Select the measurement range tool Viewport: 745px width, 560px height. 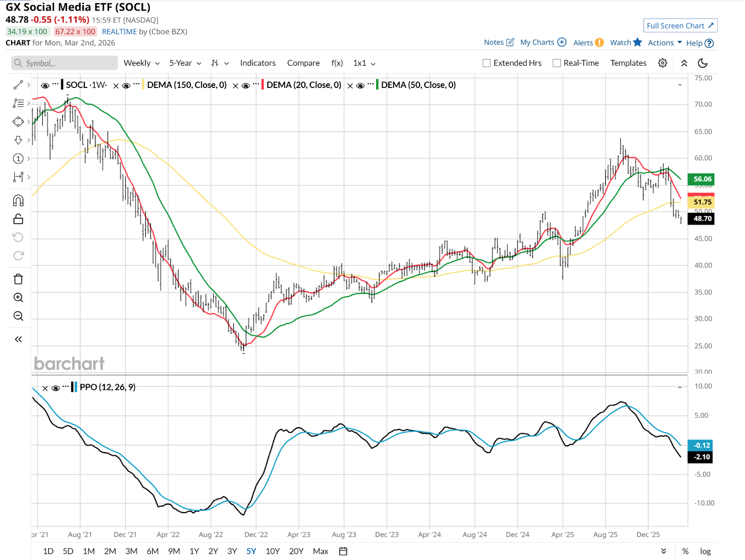point(18,177)
